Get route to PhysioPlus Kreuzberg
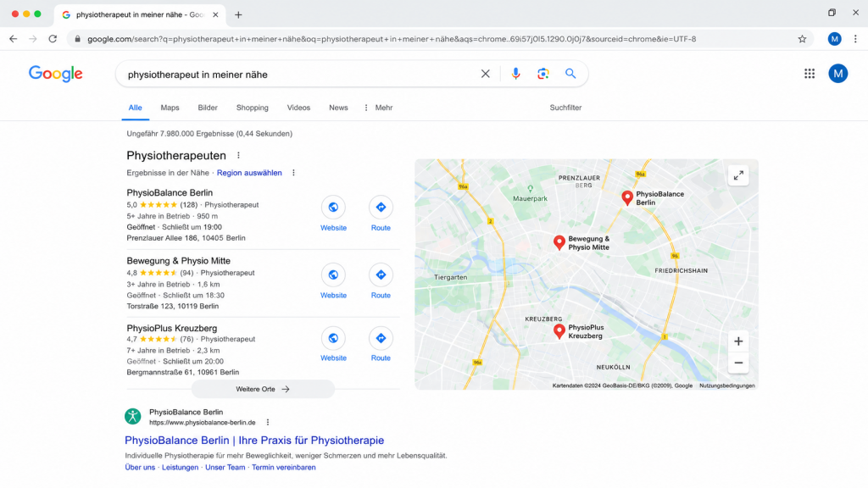This screenshot has width=868, height=488. 381,338
